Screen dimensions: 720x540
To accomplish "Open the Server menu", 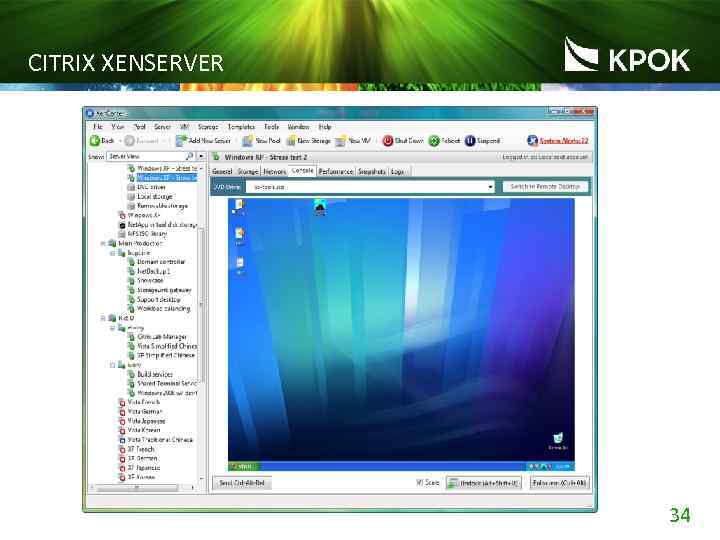I will pos(162,127).
